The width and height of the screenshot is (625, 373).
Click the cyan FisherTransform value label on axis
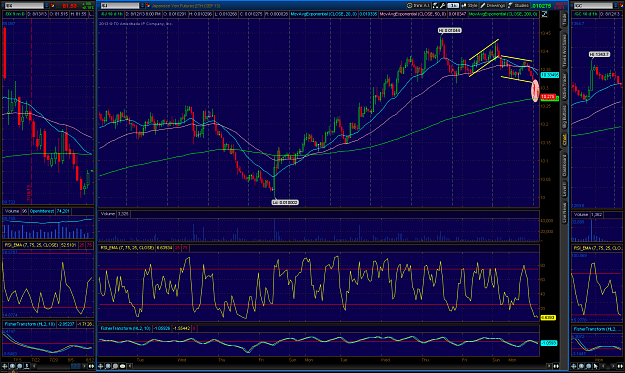[549, 343]
